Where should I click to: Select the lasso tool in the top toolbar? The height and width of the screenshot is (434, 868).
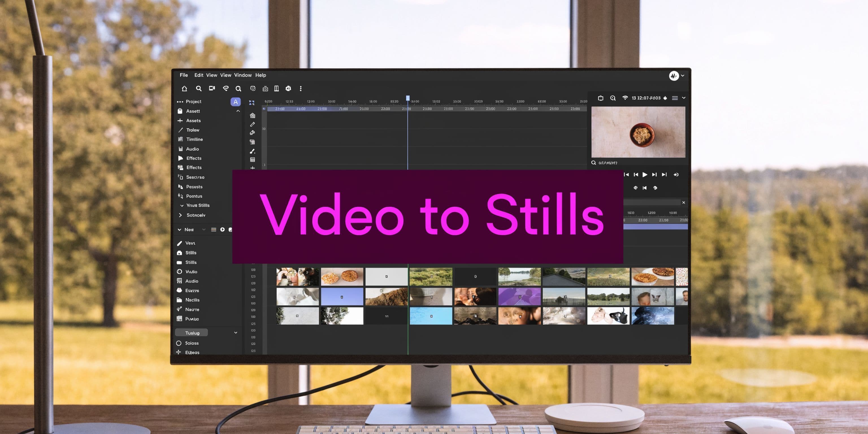(226, 88)
